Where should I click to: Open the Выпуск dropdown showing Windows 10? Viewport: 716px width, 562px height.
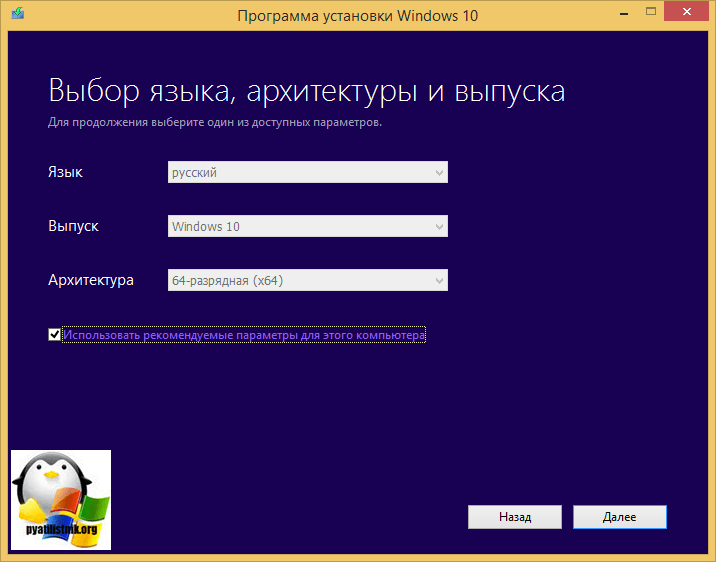[x=308, y=226]
